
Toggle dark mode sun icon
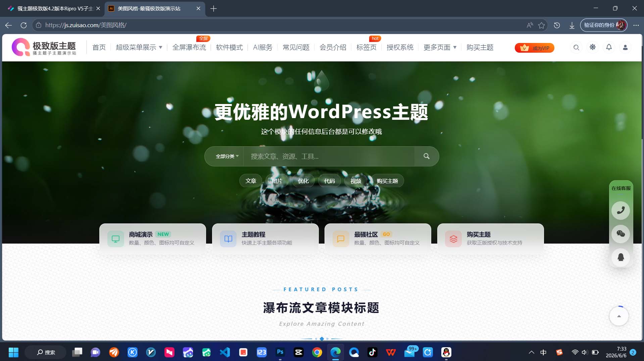593,47
